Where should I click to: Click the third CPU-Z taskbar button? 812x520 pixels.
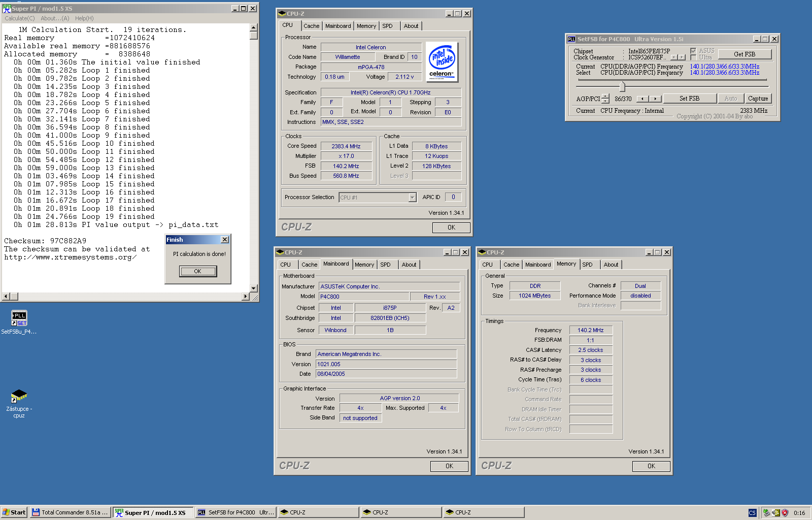pos(484,512)
